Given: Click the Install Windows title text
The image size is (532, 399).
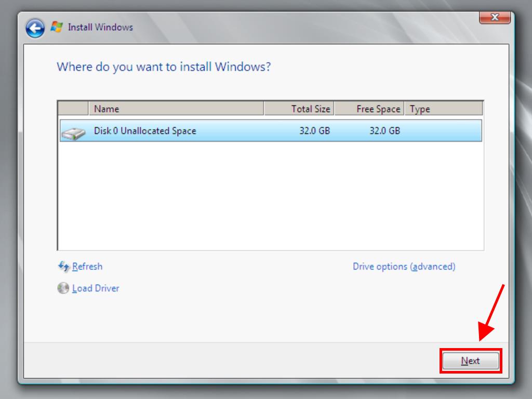Looking at the screenshot, I should coord(100,27).
